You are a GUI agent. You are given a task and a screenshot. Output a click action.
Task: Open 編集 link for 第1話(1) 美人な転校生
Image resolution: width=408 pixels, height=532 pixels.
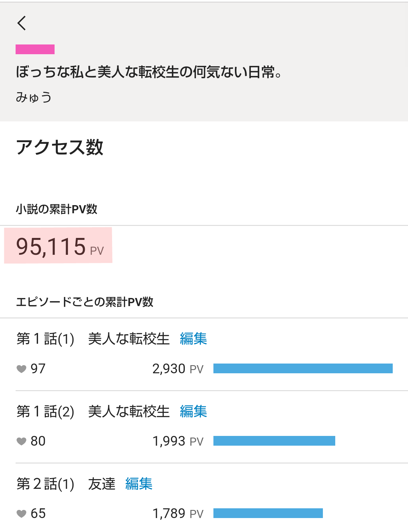point(193,339)
